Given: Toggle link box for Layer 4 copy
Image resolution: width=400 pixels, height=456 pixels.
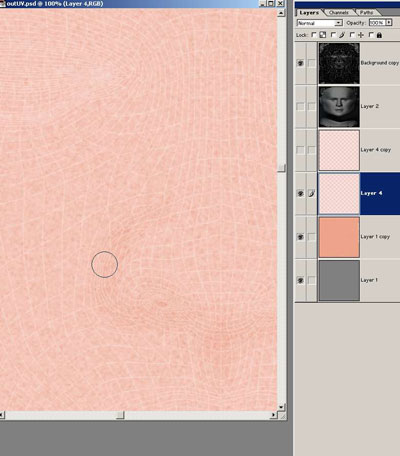Looking at the screenshot, I should click(311, 150).
